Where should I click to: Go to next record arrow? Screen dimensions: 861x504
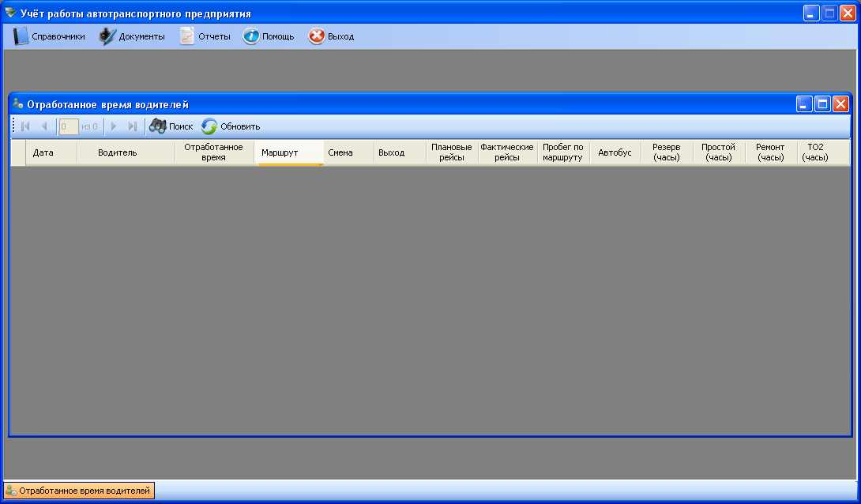(114, 126)
